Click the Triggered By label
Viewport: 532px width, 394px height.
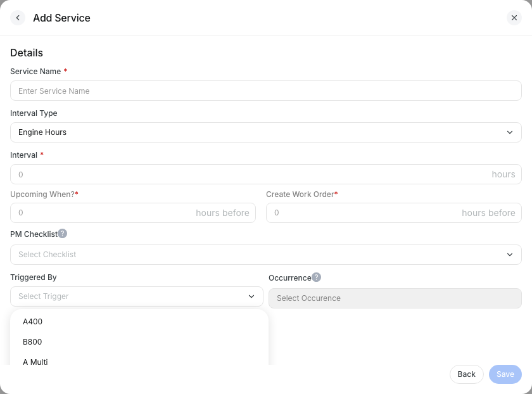(x=33, y=277)
